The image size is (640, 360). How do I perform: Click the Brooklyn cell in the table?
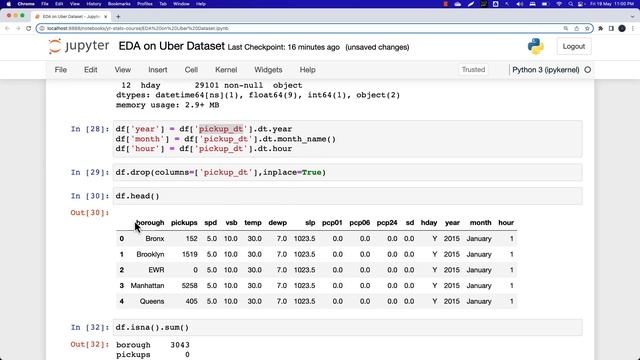tap(150, 254)
